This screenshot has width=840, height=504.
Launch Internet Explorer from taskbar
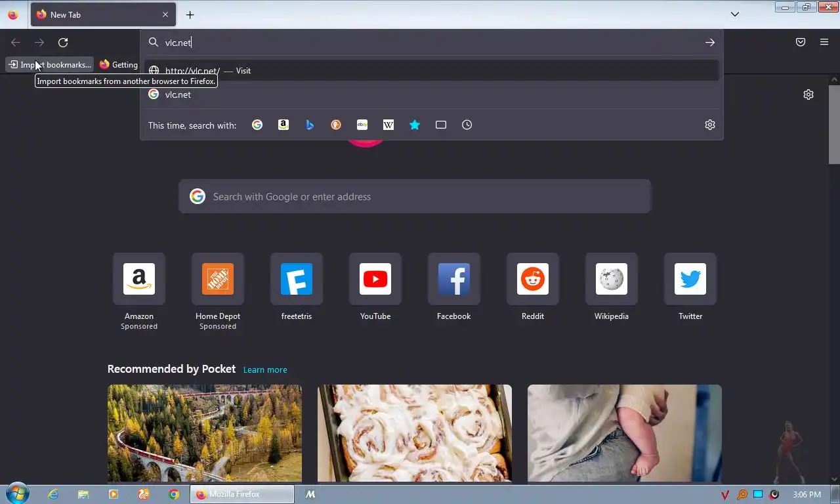[52, 494]
